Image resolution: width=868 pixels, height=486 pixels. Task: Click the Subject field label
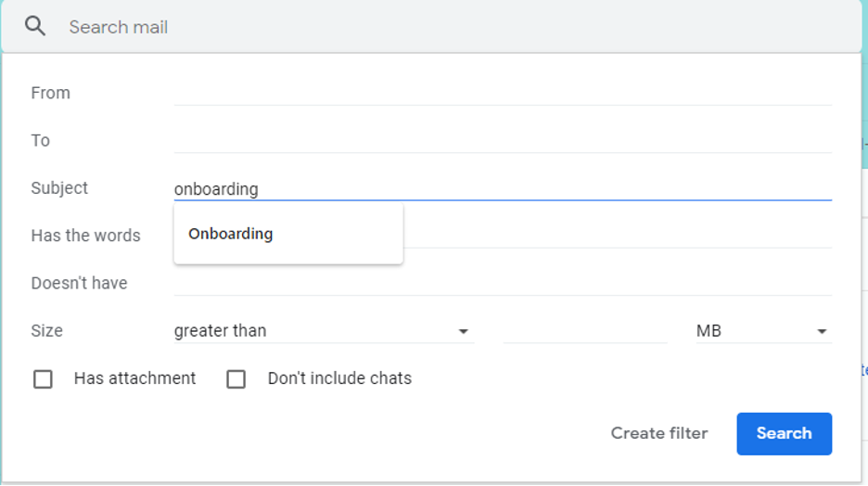(59, 188)
